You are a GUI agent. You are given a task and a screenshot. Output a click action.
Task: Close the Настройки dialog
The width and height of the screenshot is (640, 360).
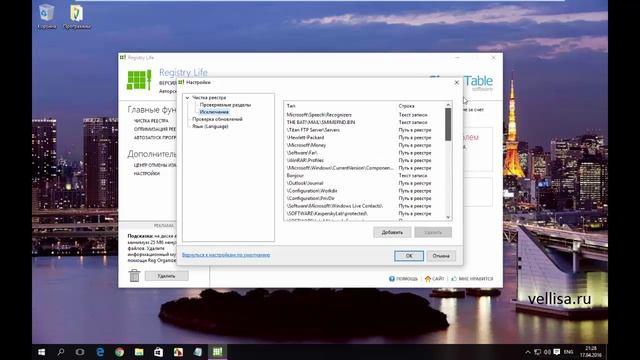tap(456, 82)
